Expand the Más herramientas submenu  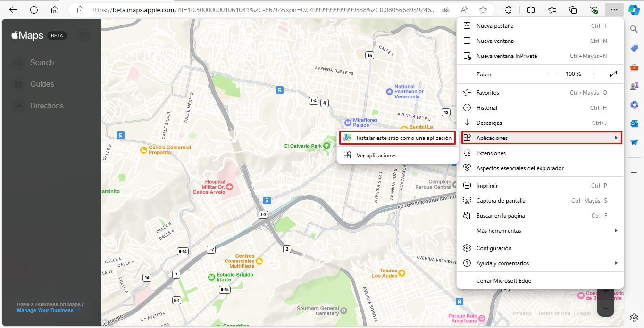pyautogui.click(x=540, y=231)
